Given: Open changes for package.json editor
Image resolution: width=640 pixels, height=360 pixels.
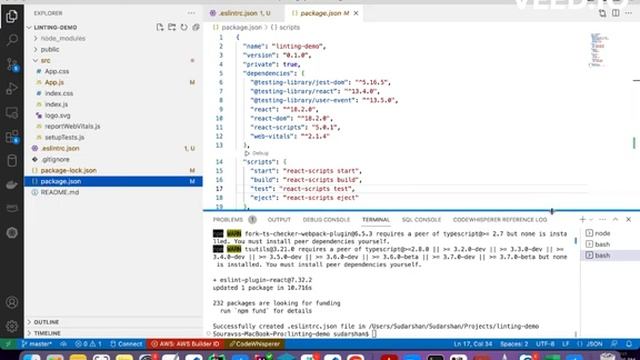Looking at the screenshot, I should (x=602, y=13).
